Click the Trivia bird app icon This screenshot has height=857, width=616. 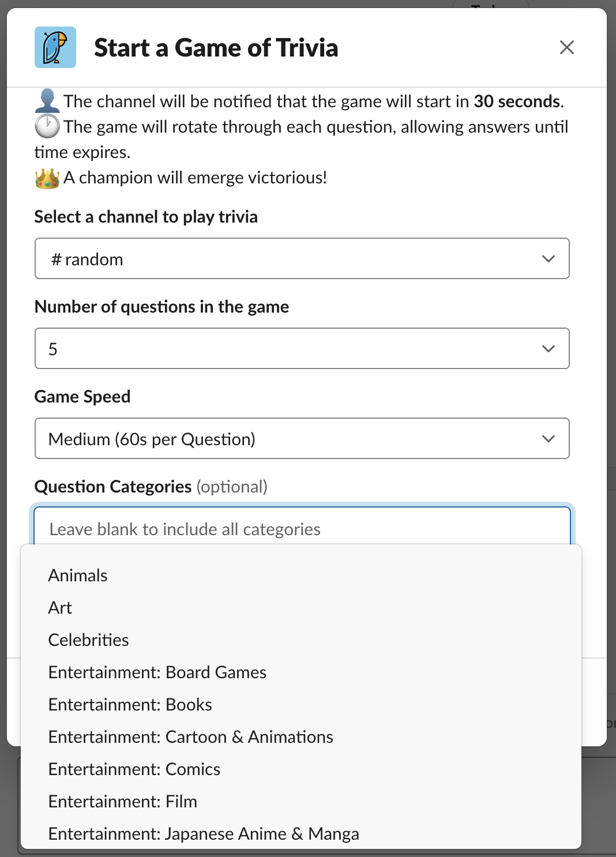click(55, 47)
